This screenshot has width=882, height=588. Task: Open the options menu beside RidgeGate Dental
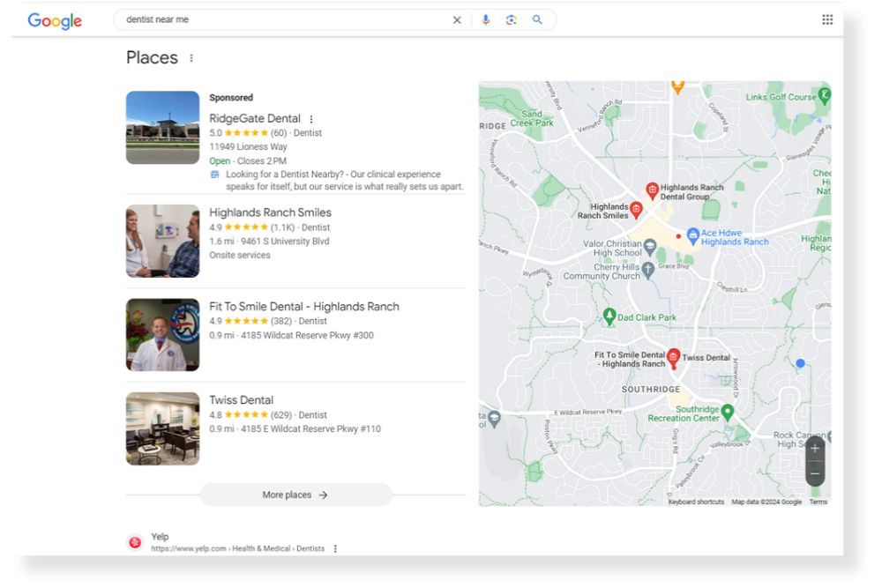pyautogui.click(x=311, y=119)
